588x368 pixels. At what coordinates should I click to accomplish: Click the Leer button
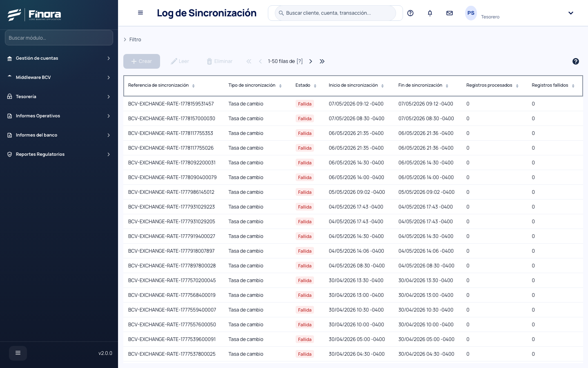180,61
